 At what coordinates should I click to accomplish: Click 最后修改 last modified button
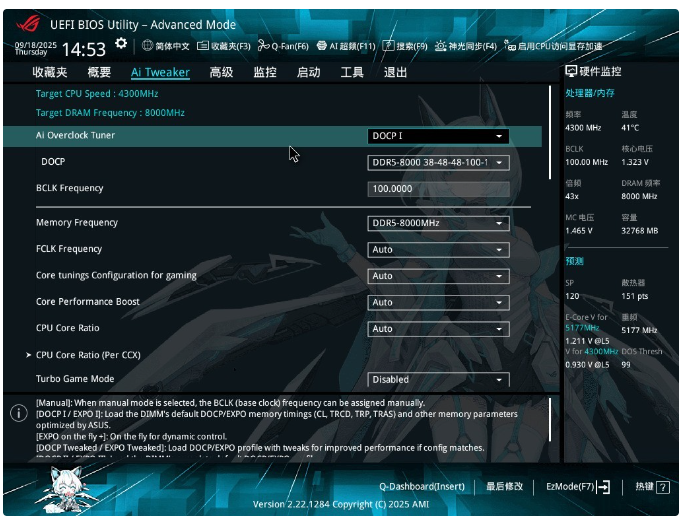[x=504, y=487]
